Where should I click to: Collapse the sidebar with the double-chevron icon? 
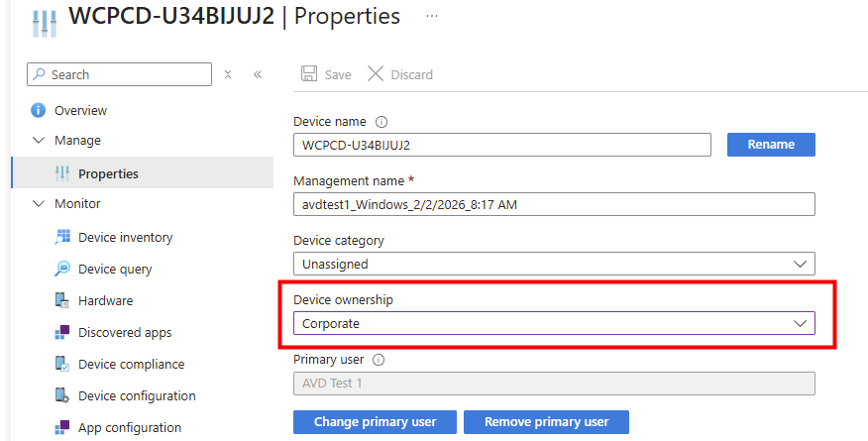[x=258, y=74]
